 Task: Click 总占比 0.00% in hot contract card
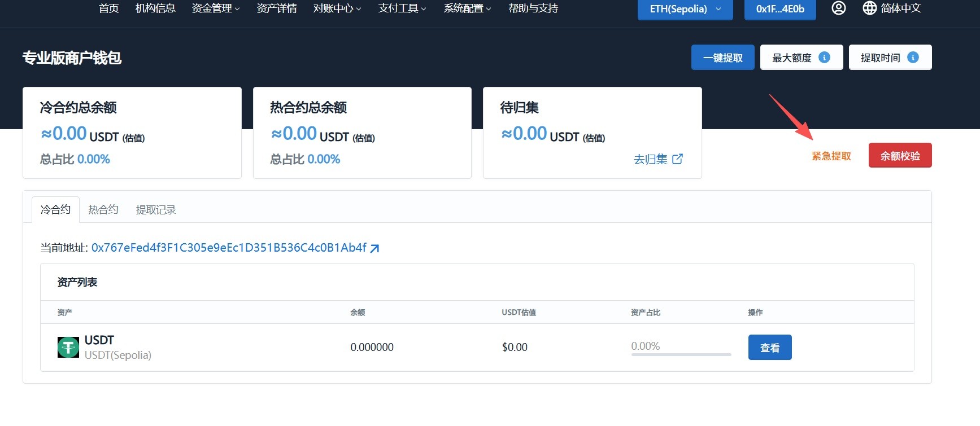pos(305,159)
